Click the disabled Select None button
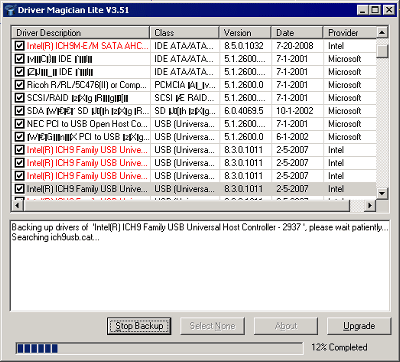Screen dimensions: 400x362 click(212, 326)
